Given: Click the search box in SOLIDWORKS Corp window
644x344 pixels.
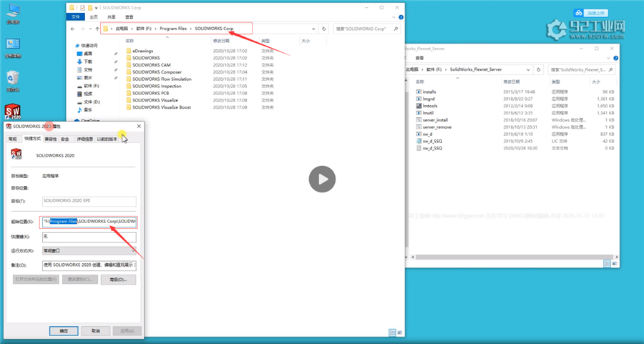Looking at the screenshot, I should [x=366, y=29].
